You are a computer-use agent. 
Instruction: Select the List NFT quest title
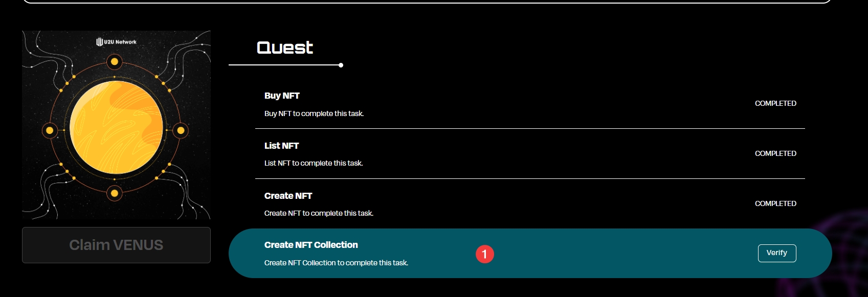coord(281,146)
